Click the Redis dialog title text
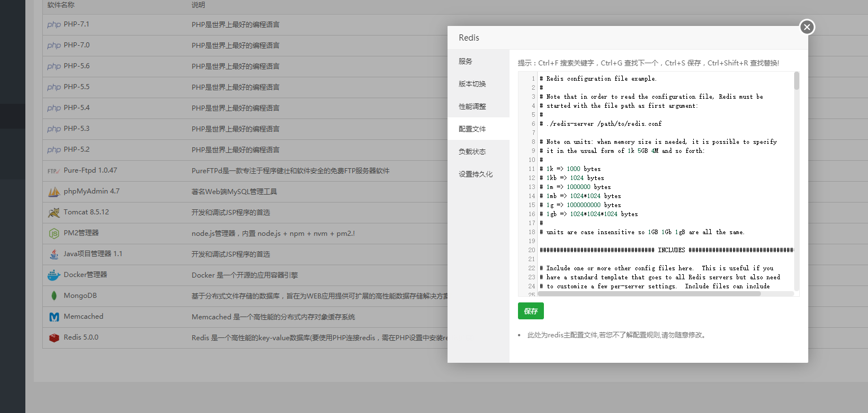The height and width of the screenshot is (413, 868). tap(469, 38)
